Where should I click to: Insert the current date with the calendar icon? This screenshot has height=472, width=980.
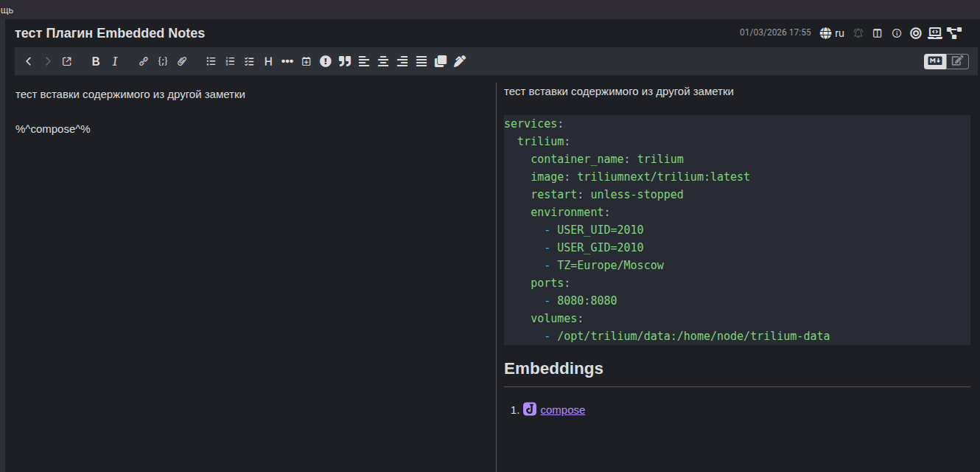pyautogui.click(x=307, y=62)
